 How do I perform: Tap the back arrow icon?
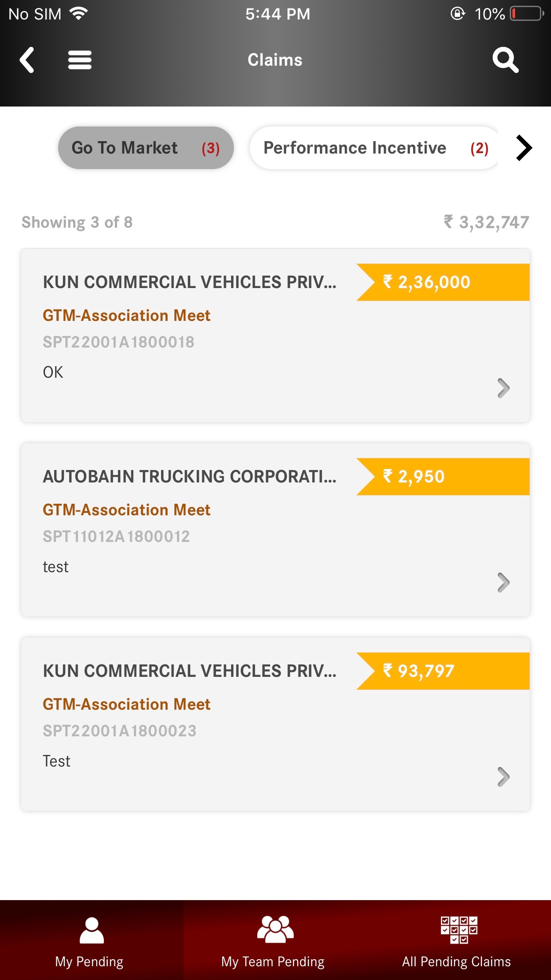tap(27, 60)
